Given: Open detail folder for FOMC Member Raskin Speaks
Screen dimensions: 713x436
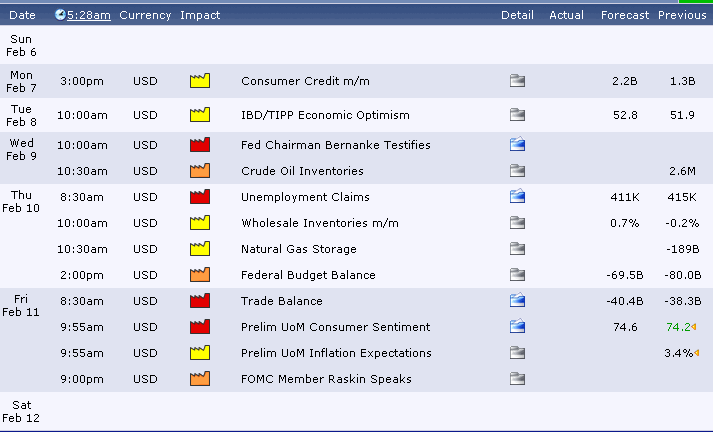Looking at the screenshot, I should click(517, 379).
